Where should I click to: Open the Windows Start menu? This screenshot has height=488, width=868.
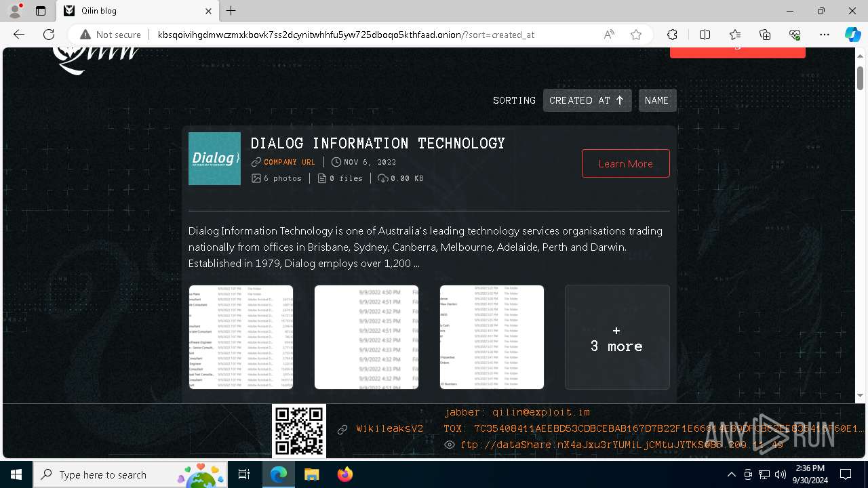pyautogui.click(x=16, y=474)
